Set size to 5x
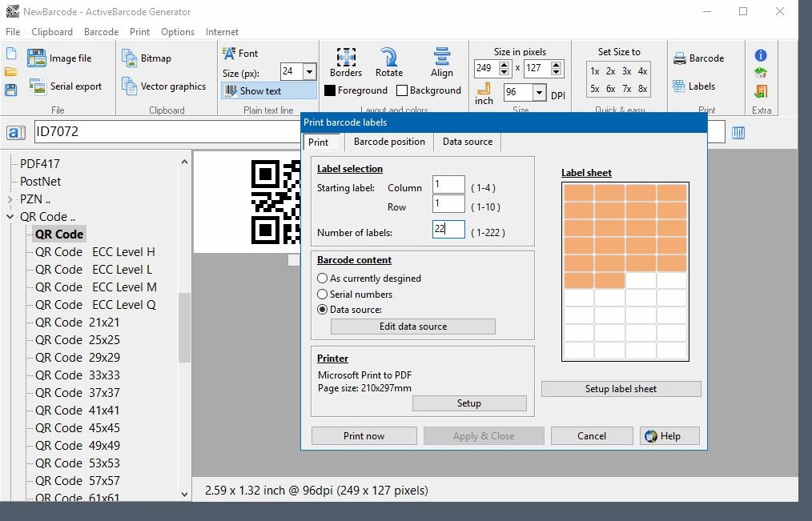812x521 pixels. (594, 89)
